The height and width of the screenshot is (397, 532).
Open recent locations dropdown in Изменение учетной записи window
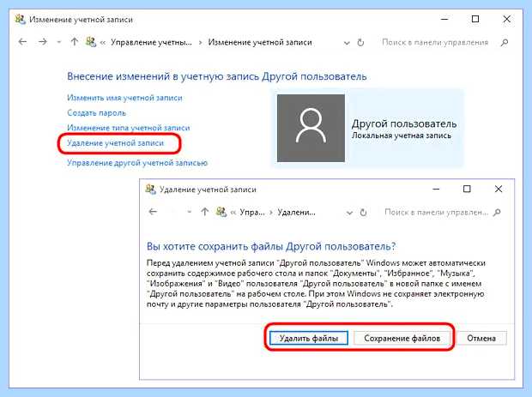[59, 42]
